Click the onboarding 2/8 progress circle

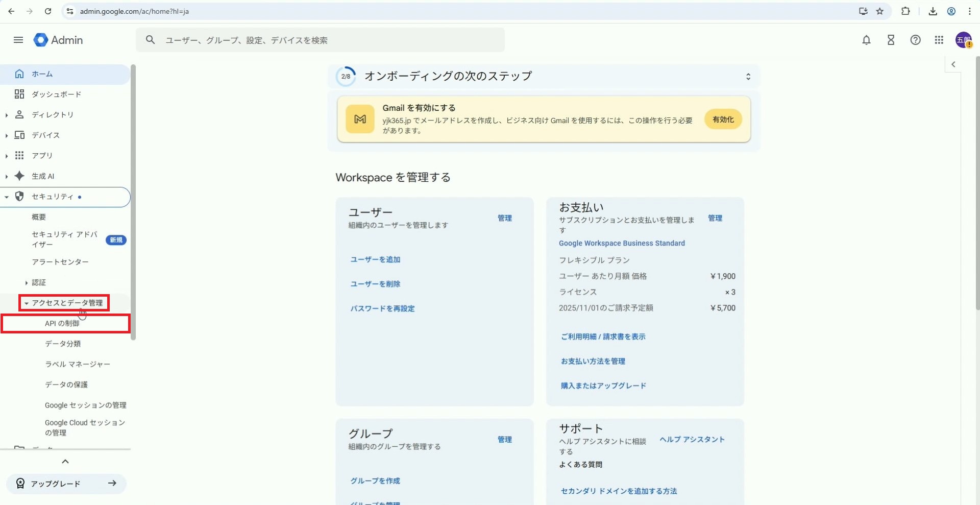point(346,77)
